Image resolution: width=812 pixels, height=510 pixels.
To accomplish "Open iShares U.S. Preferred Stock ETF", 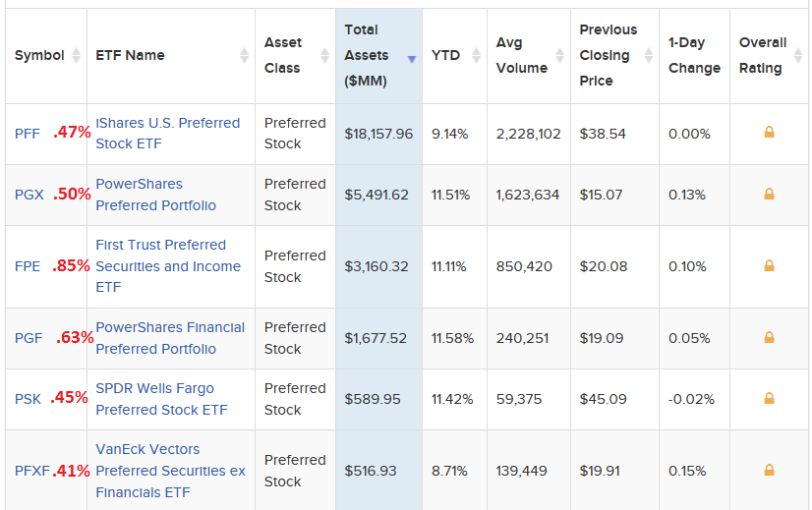I will point(167,133).
